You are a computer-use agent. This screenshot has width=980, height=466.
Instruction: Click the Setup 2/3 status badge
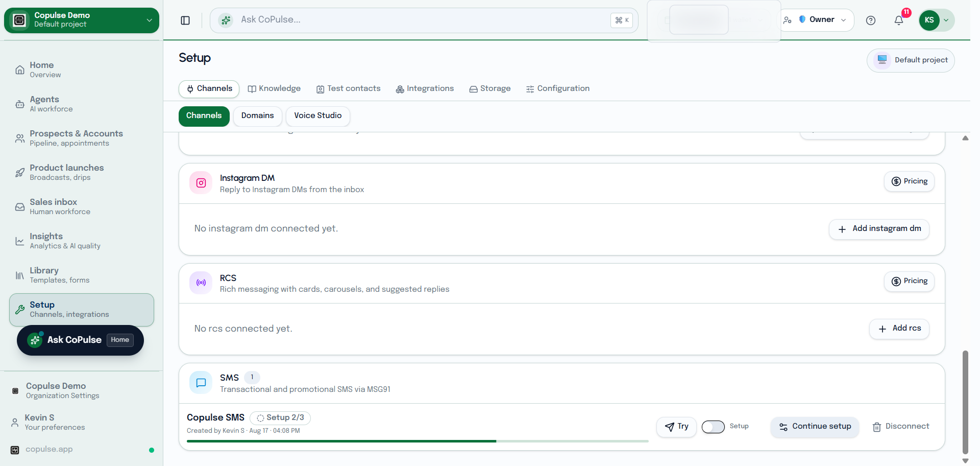(x=280, y=418)
